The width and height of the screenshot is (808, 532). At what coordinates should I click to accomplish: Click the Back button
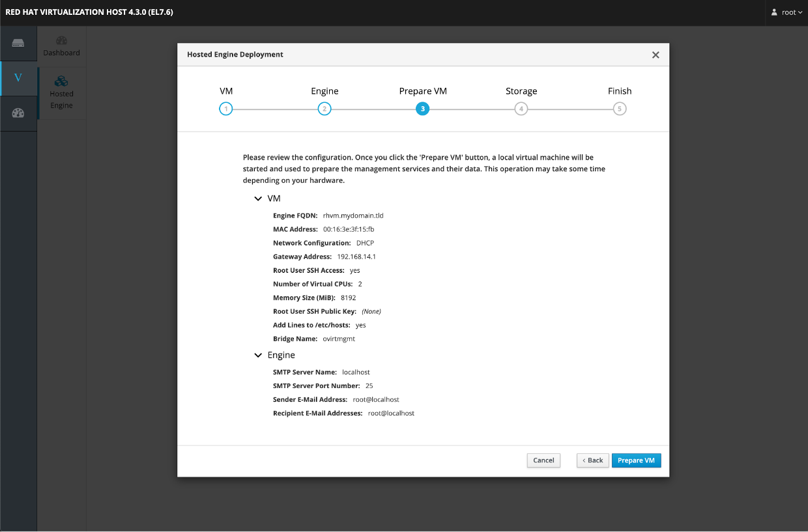(592, 460)
